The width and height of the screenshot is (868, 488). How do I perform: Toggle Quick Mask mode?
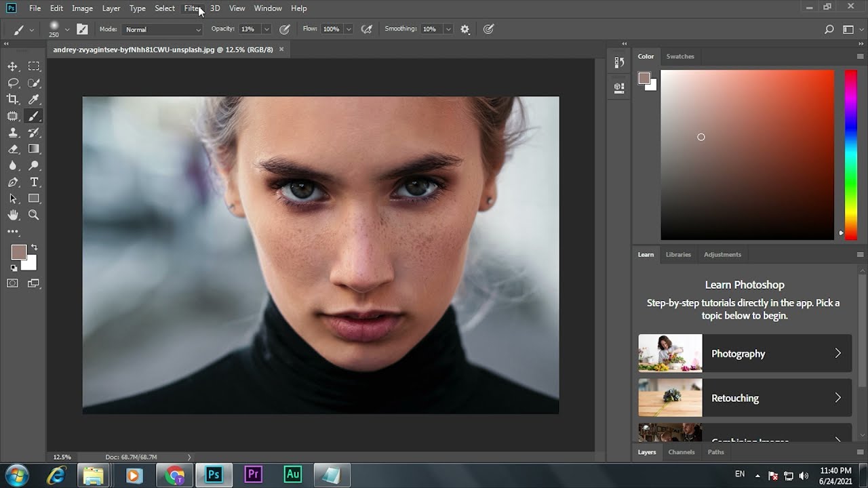click(x=13, y=283)
